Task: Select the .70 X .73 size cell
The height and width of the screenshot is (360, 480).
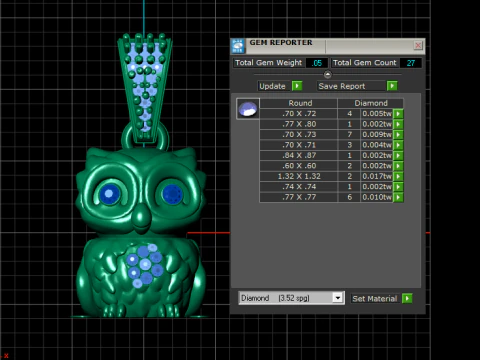Action: pyautogui.click(x=299, y=134)
